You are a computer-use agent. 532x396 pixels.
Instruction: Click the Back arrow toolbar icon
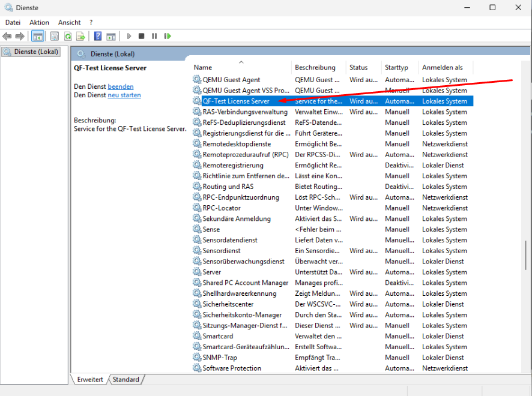[x=7, y=36]
